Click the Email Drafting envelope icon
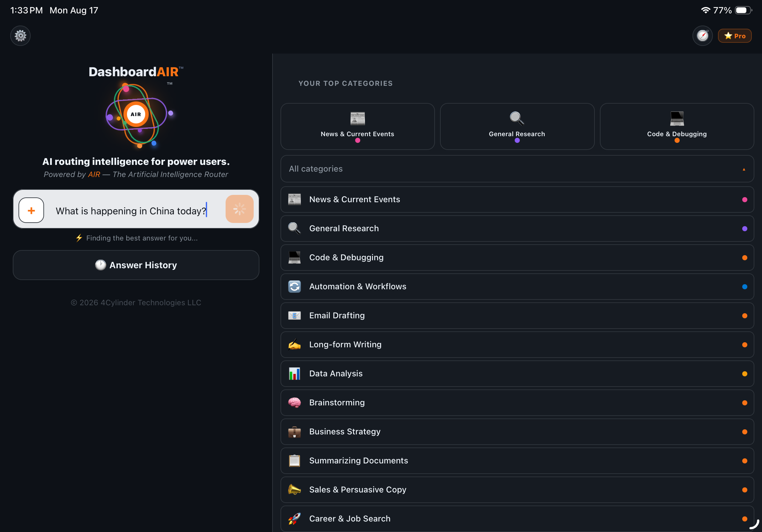 295,315
